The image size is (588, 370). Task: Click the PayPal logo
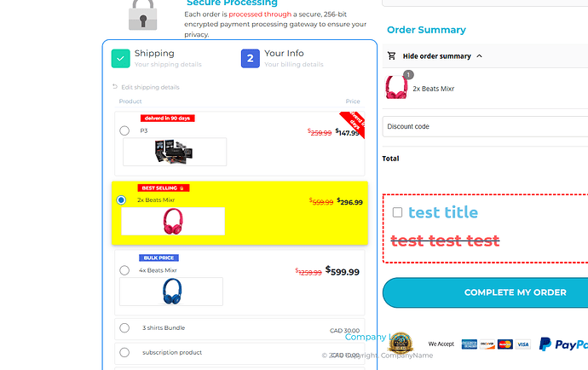pyautogui.click(x=563, y=344)
